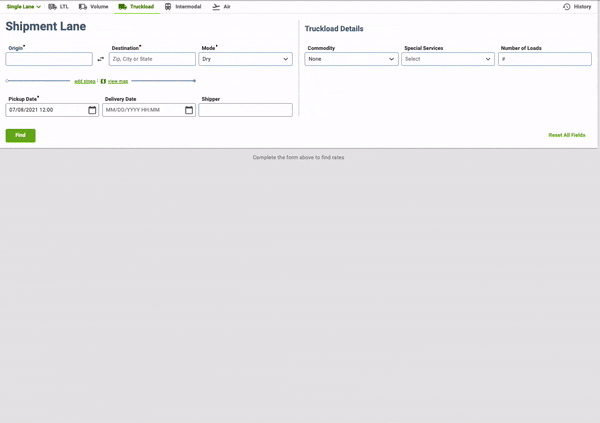Click the Reset All Fields link
The image size is (600, 423).
coord(566,135)
